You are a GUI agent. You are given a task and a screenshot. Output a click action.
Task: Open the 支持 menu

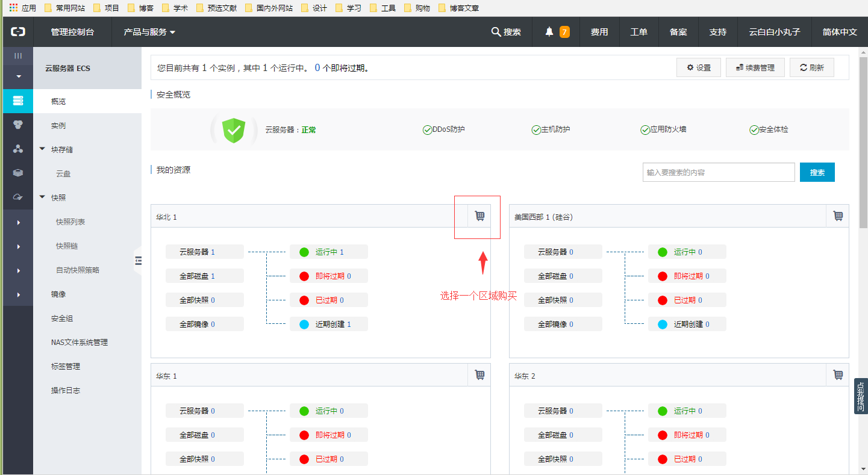tap(718, 32)
